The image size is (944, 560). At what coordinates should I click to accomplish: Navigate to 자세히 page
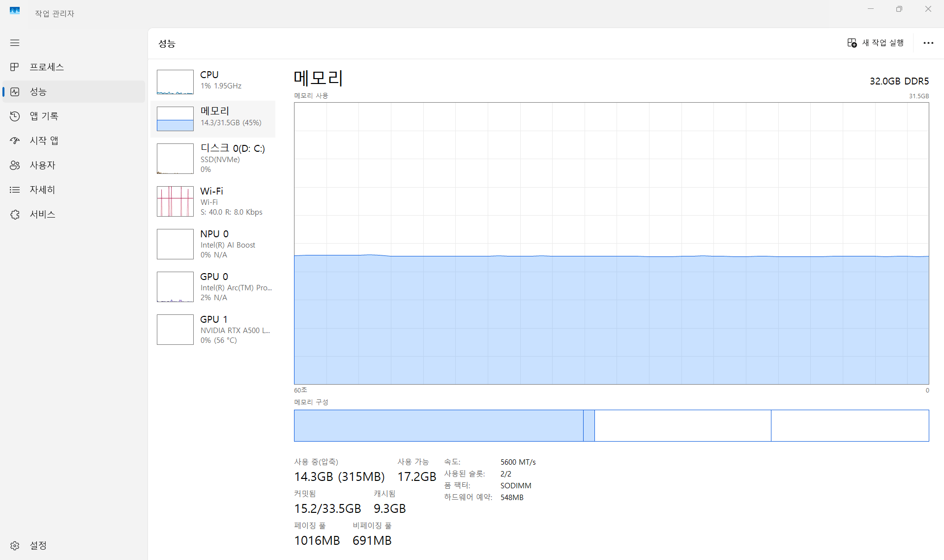pyautogui.click(x=74, y=190)
